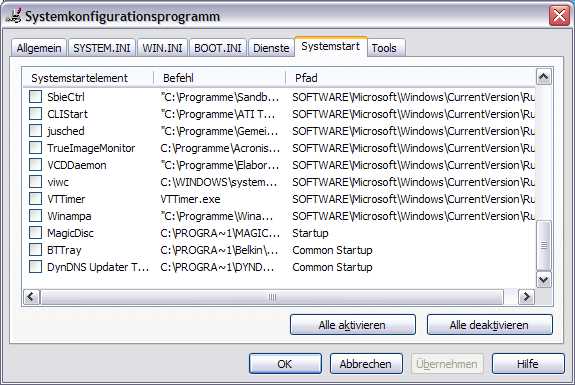The image size is (575, 385).
Task: Open the Dienste tab
Action: 271,48
